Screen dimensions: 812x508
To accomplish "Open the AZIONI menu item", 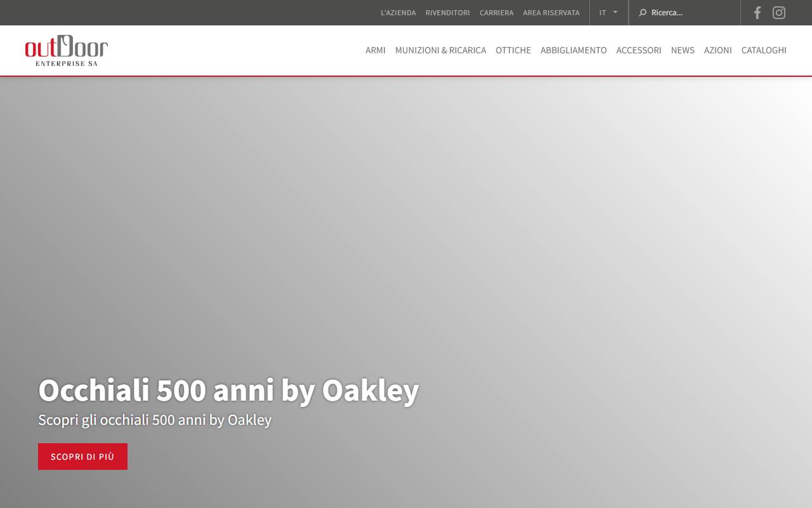I will click(x=718, y=50).
